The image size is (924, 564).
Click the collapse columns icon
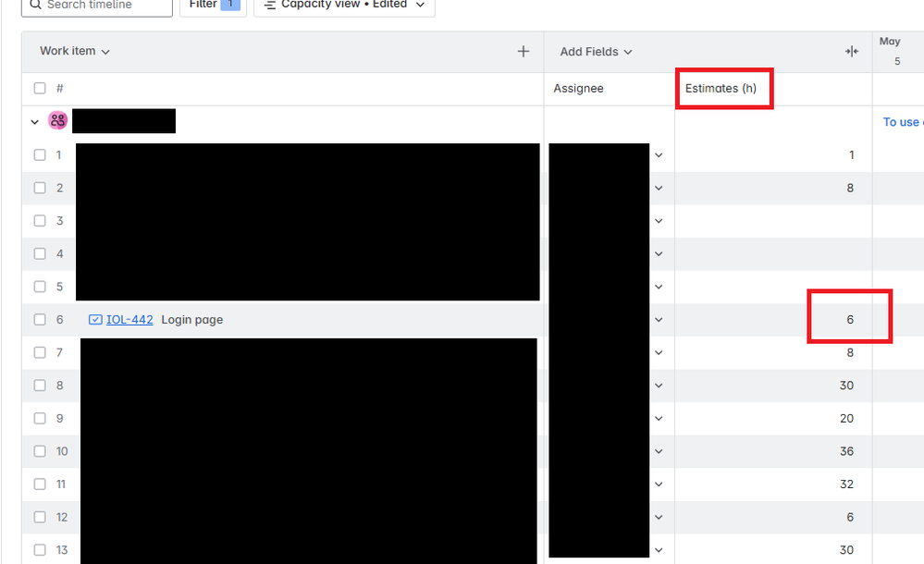pos(852,52)
